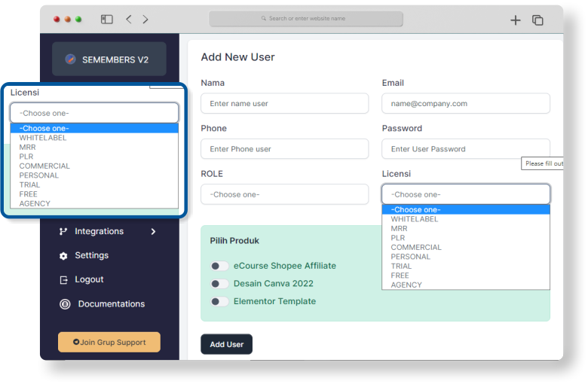Expand the Integrations submenu chevron
The height and width of the screenshot is (384, 588).
click(x=153, y=231)
